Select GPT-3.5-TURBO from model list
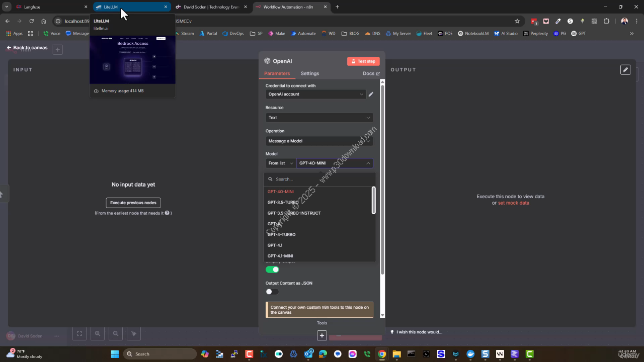This screenshot has width=644, height=362. pos(319,202)
